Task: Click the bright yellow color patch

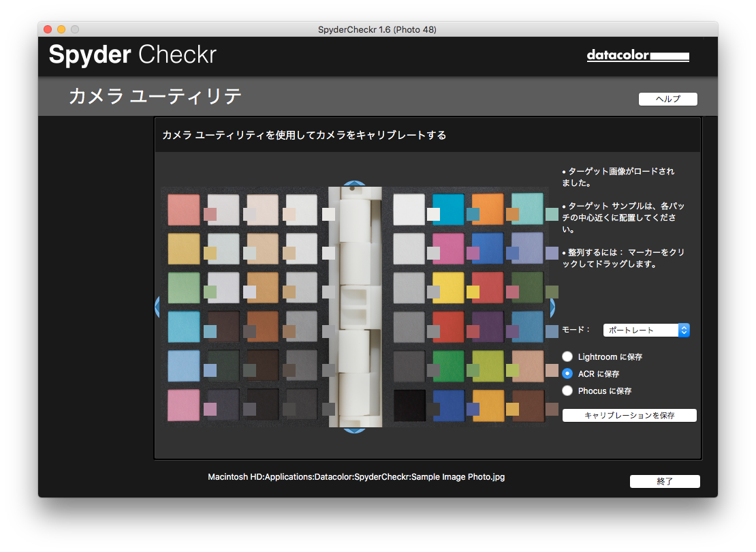Action: (448, 288)
